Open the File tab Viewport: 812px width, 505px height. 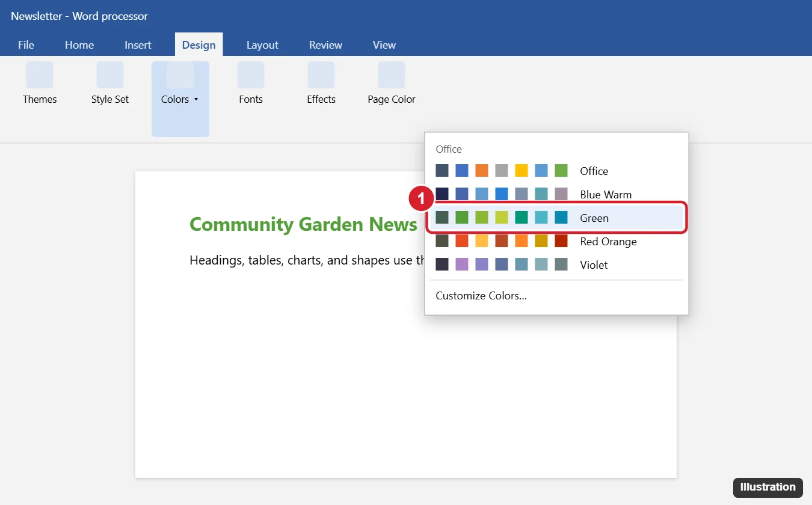26,45
